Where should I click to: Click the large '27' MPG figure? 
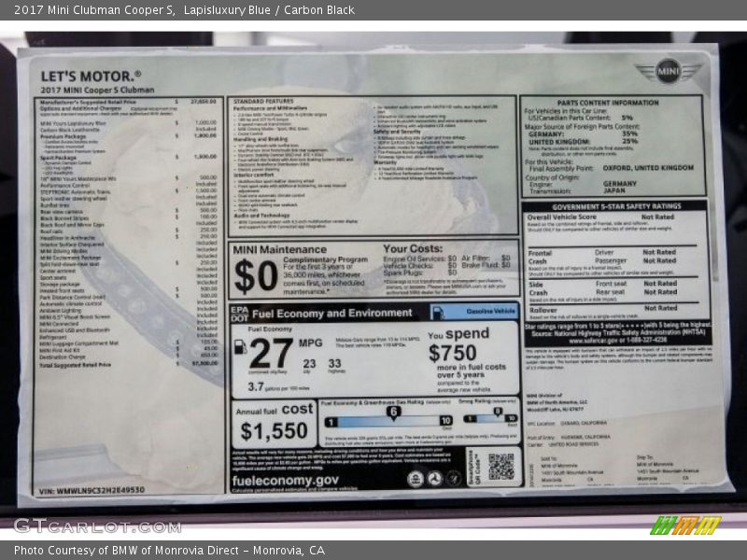pos(271,354)
